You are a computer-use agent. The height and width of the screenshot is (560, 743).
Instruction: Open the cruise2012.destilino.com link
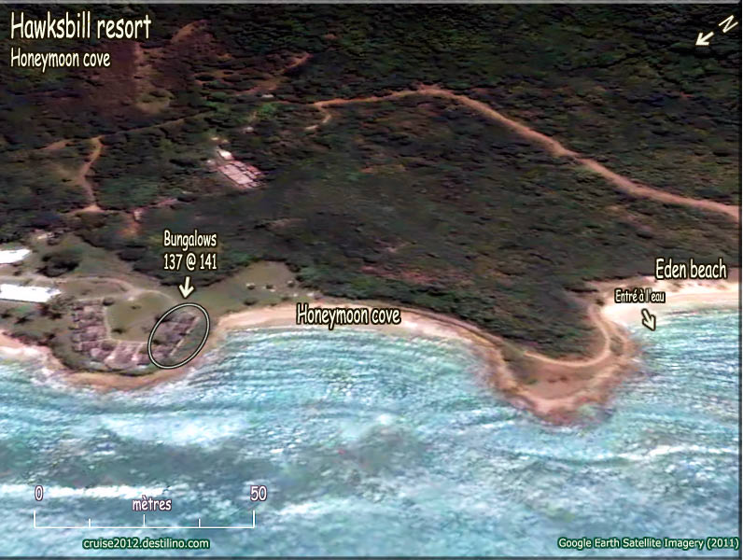pos(146,543)
